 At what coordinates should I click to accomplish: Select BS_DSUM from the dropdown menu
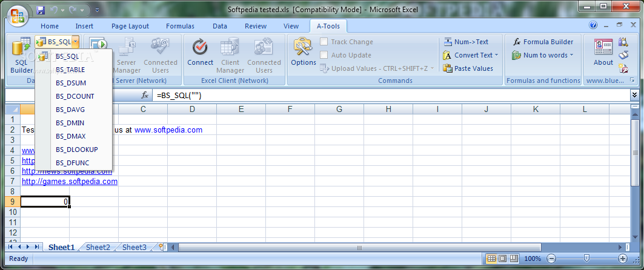tap(73, 83)
